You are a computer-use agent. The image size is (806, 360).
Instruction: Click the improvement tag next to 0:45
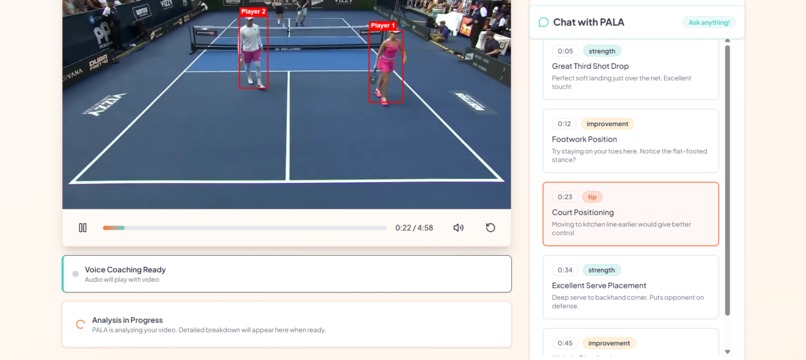click(x=609, y=343)
